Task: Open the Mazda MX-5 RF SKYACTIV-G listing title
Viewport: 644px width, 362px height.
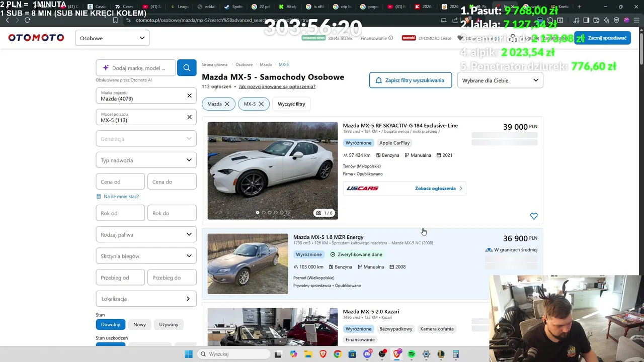Action: click(x=400, y=126)
